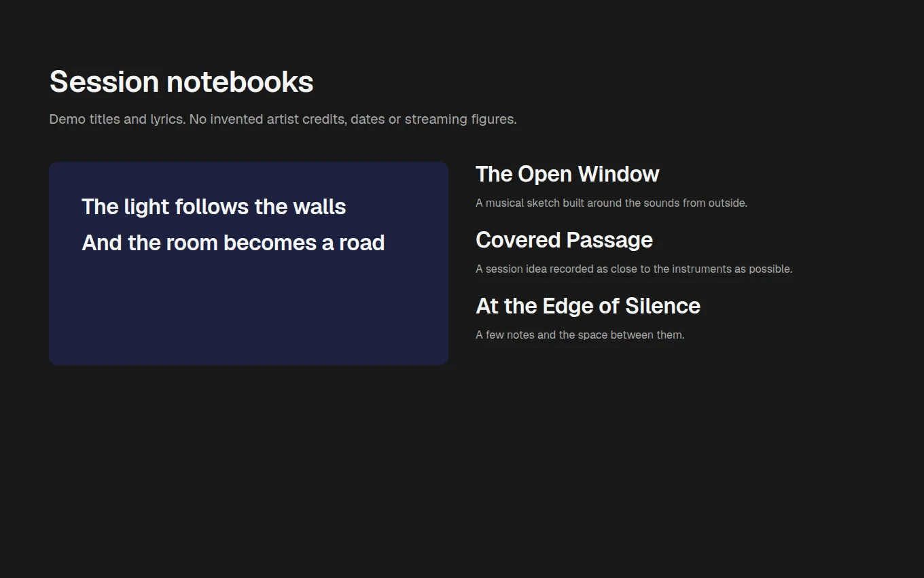The image size is (924, 578).
Task: Open At the Edge of Silence title
Action: (588, 306)
